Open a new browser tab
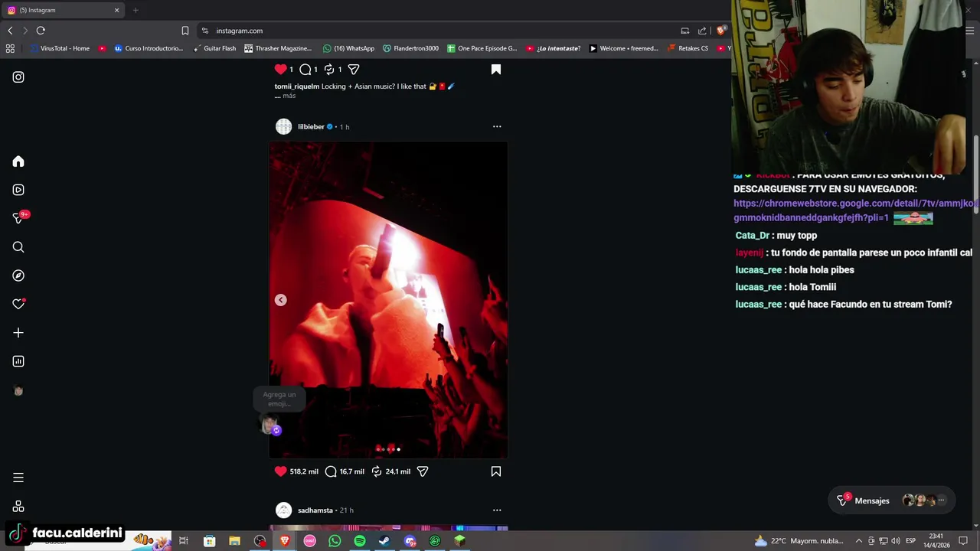The image size is (980, 551). [136, 10]
